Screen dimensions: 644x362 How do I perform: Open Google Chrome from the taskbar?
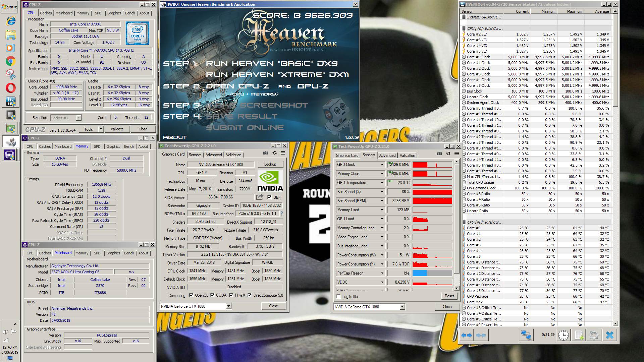click(11, 61)
